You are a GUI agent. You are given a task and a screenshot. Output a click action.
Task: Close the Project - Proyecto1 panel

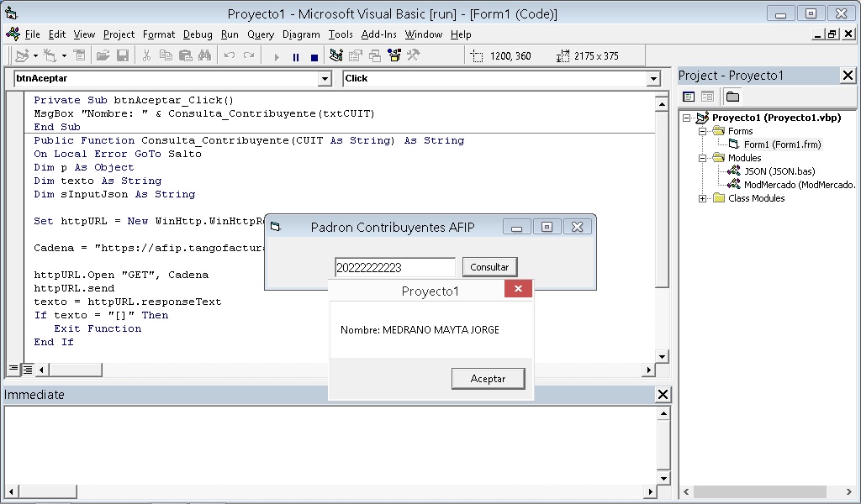(848, 76)
